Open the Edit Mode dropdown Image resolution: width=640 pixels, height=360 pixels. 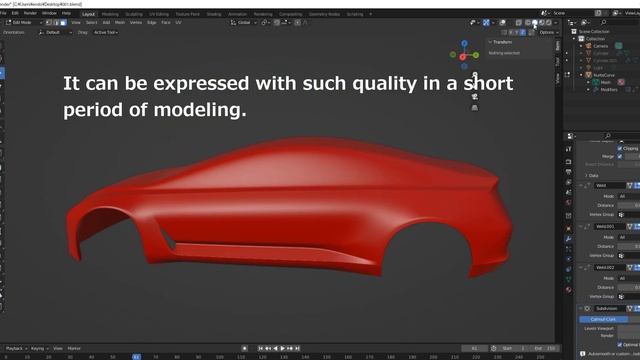coord(24,23)
